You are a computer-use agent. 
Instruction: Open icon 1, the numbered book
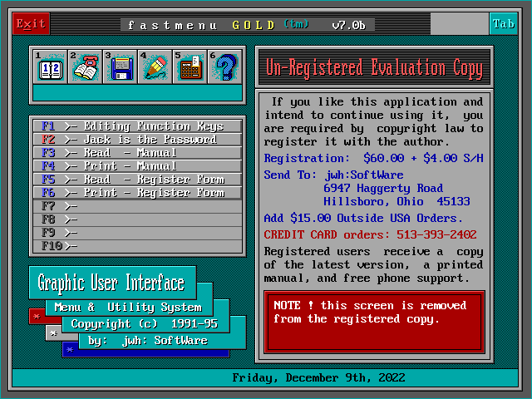tap(50, 66)
